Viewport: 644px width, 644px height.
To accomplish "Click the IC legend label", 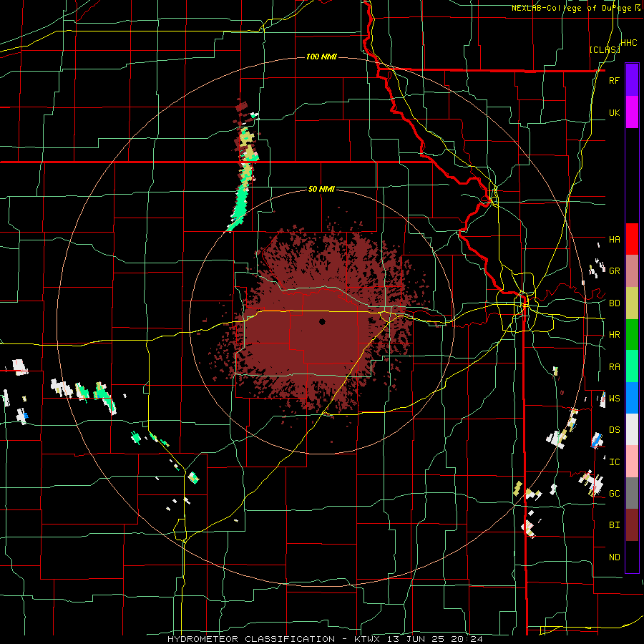I will tap(614, 462).
